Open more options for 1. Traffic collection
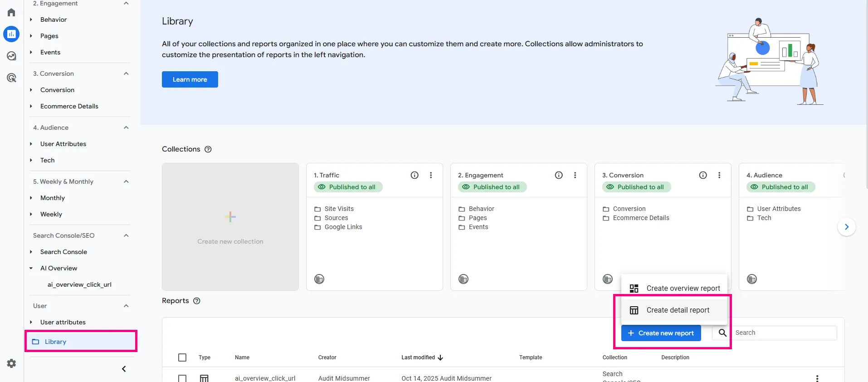868x382 pixels. point(431,175)
